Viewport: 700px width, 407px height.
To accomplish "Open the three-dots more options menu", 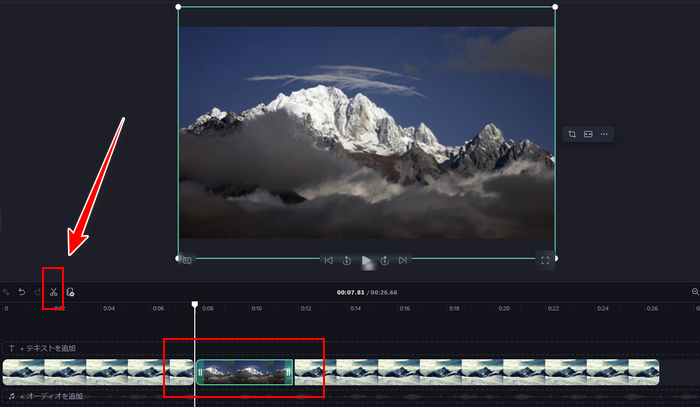I will click(x=604, y=134).
